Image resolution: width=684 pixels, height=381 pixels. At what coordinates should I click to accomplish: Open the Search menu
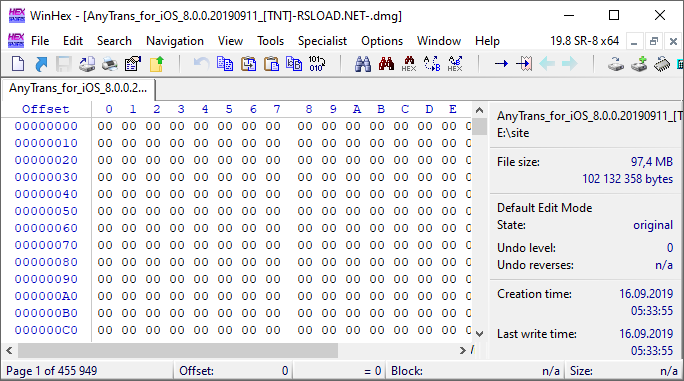[114, 41]
